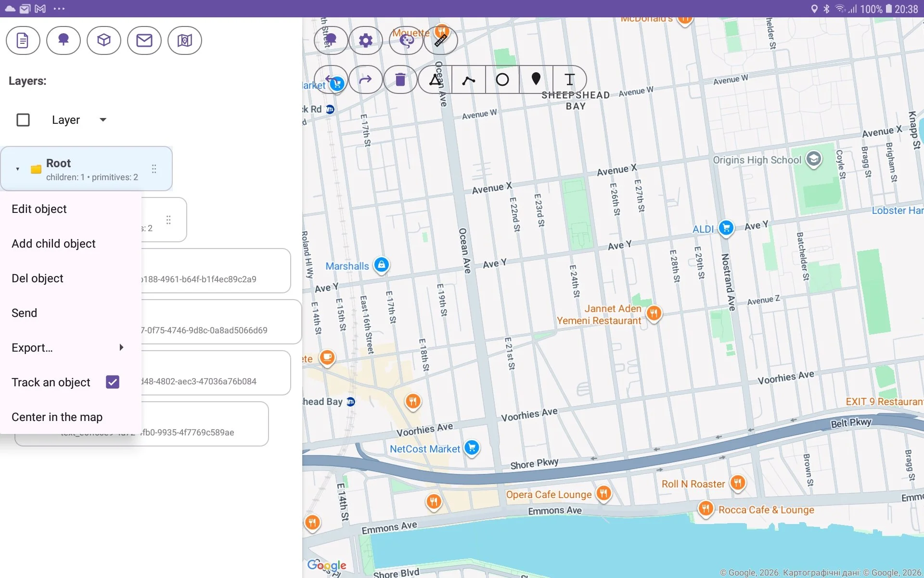Click the Google logo on the map
The width and height of the screenshot is (924, 578).
click(x=327, y=565)
